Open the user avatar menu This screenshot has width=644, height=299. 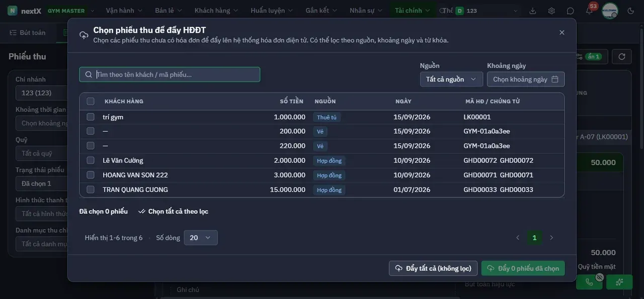click(x=610, y=11)
